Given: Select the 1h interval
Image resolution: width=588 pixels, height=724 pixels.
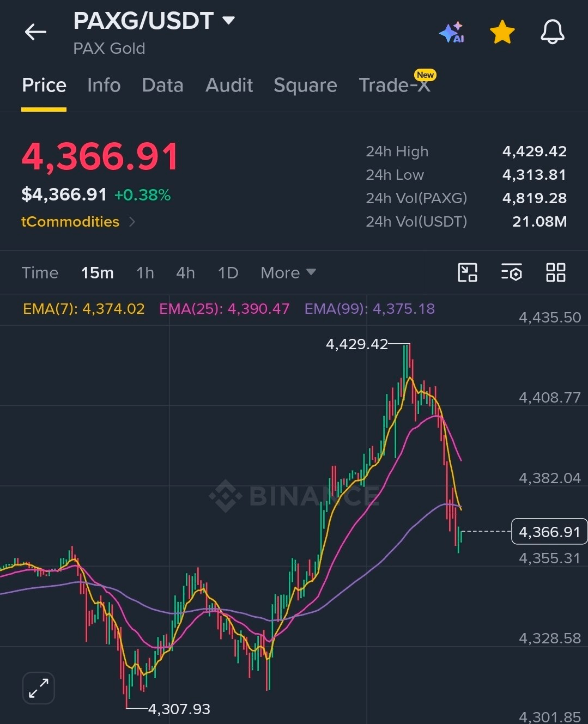Looking at the screenshot, I should coord(145,272).
